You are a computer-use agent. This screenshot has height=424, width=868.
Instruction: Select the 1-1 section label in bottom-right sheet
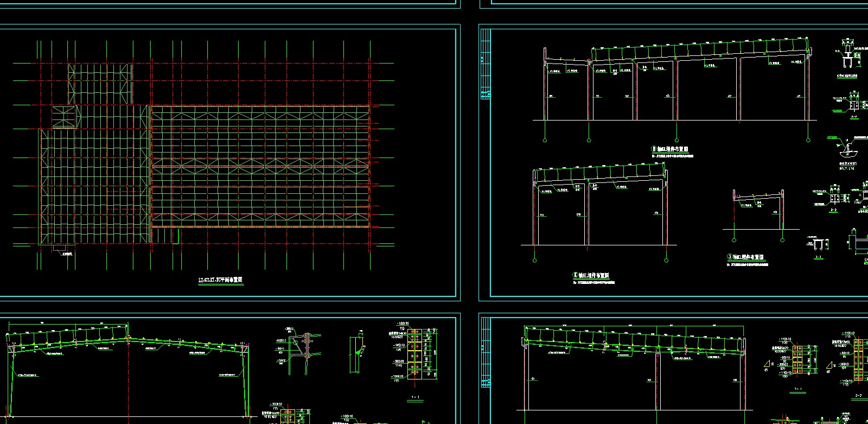[x=798, y=389]
